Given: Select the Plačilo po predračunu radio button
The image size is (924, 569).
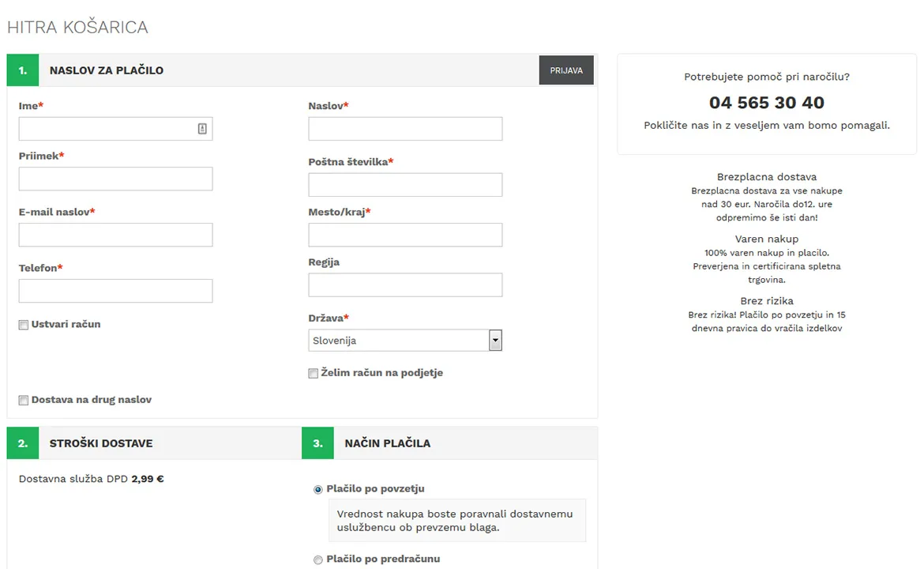Looking at the screenshot, I should tap(318, 560).
